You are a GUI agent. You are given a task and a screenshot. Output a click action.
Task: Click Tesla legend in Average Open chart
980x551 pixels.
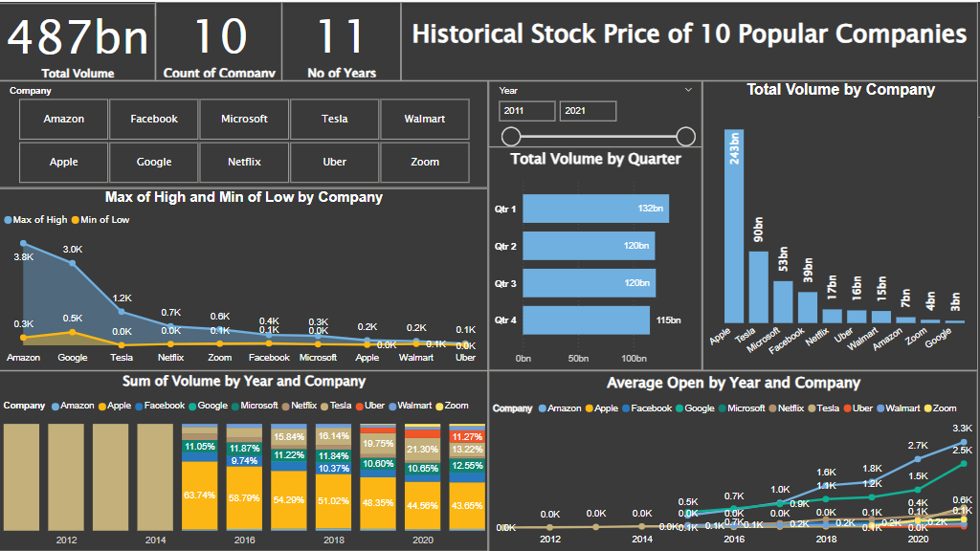tap(824, 408)
